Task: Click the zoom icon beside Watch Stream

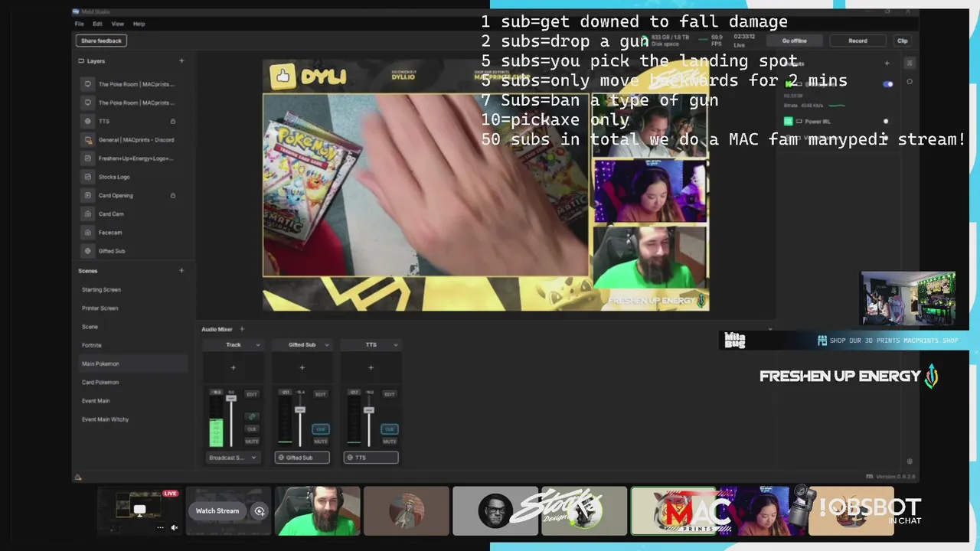Action: tap(260, 511)
